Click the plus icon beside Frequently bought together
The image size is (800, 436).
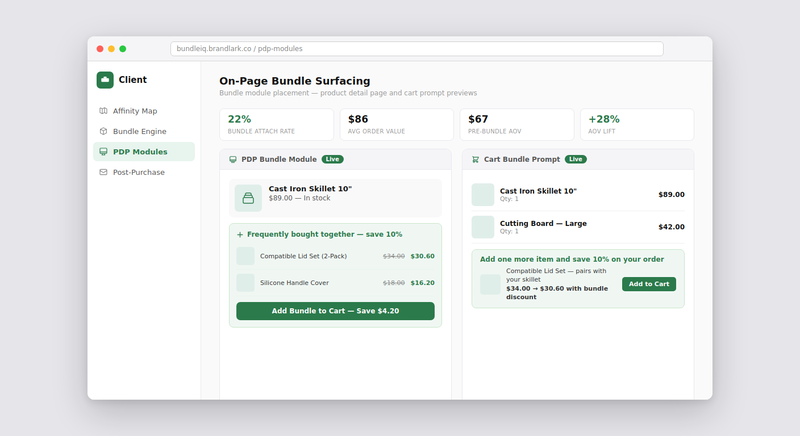(240, 235)
